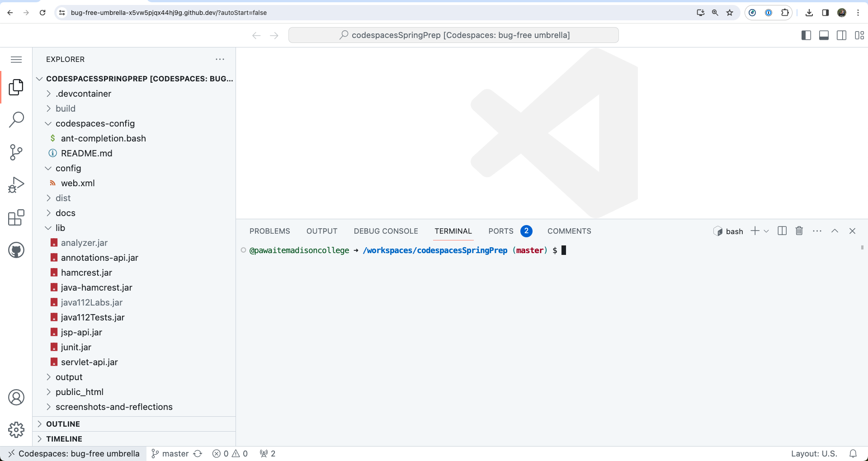Select the Terminal tab

tap(453, 231)
